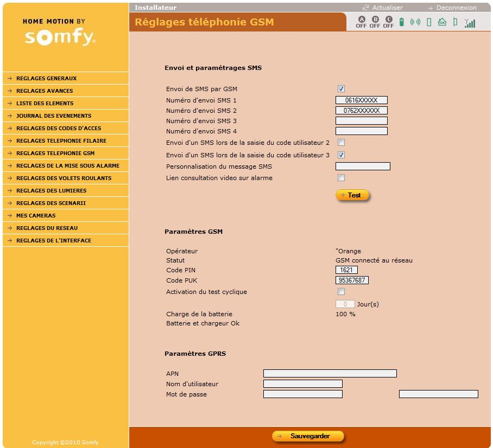Image resolution: width=493 pixels, height=448 pixels.
Task: Click the zone B OFF status icon
Action: 375,22
